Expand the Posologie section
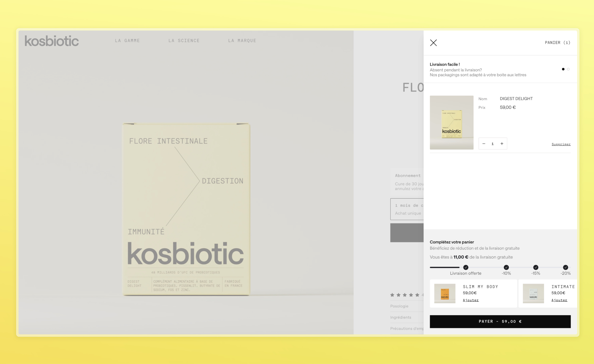This screenshot has height=364, width=594. pyautogui.click(x=407, y=306)
